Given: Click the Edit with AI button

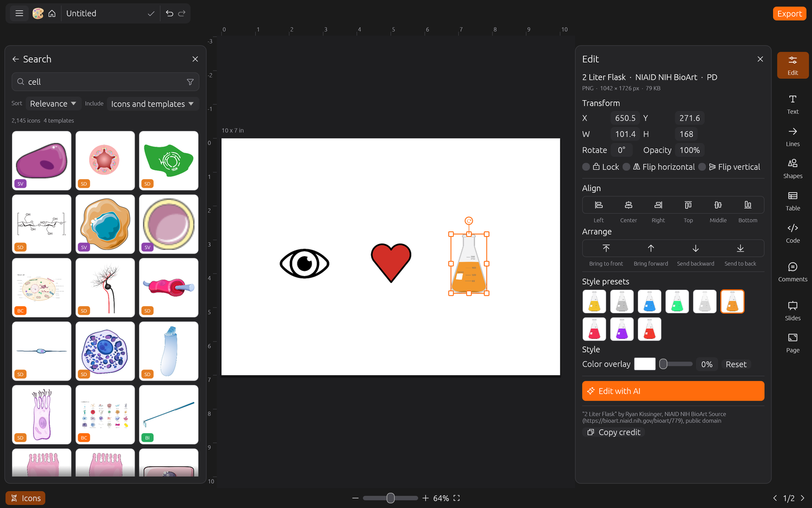Looking at the screenshot, I should click(673, 391).
